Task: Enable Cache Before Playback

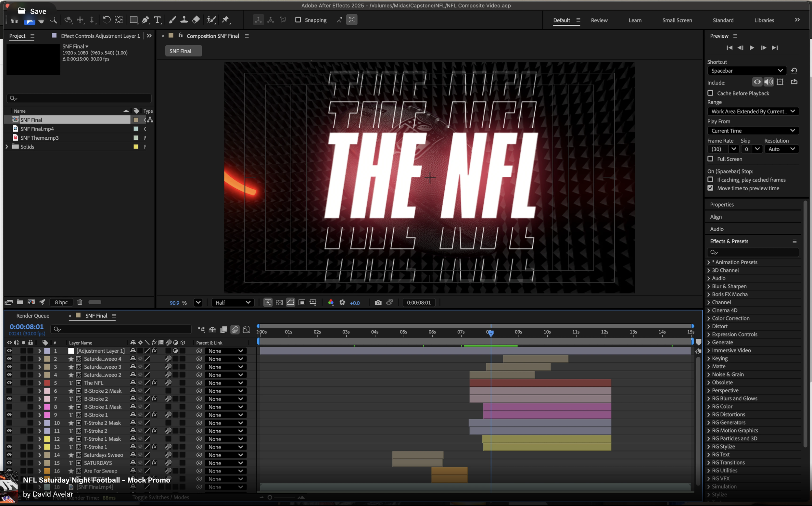Action: 710,93
